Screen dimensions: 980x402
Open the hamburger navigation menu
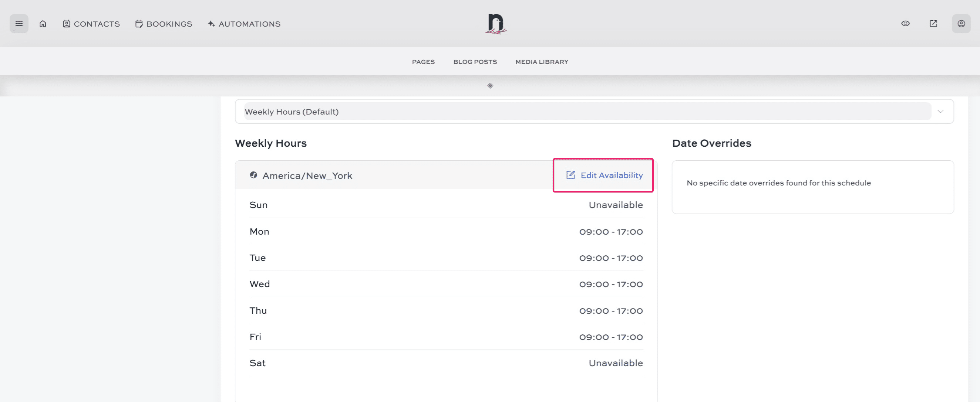(x=18, y=24)
